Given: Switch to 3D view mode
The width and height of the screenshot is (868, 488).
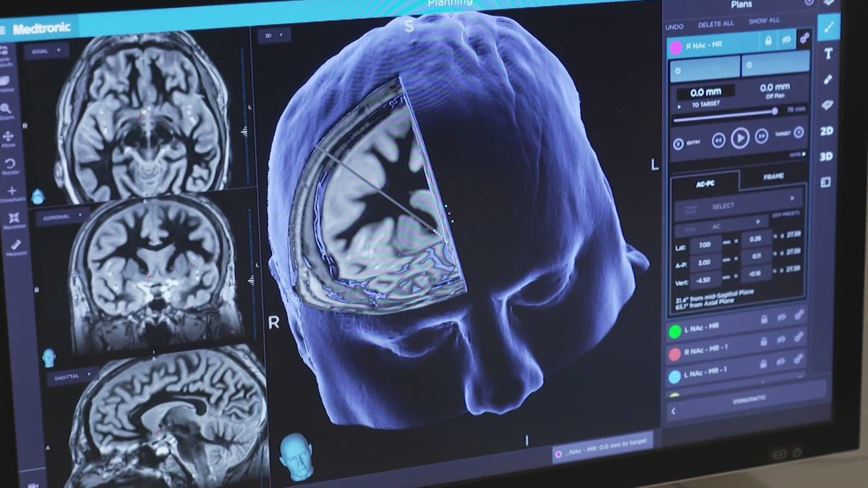Looking at the screenshot, I should tap(826, 156).
